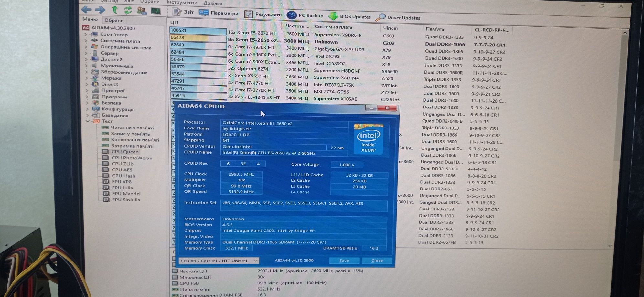The width and height of the screenshot is (644, 297).
Task: Open the Копіювання пам'яті benchmark
Action: tap(135, 140)
